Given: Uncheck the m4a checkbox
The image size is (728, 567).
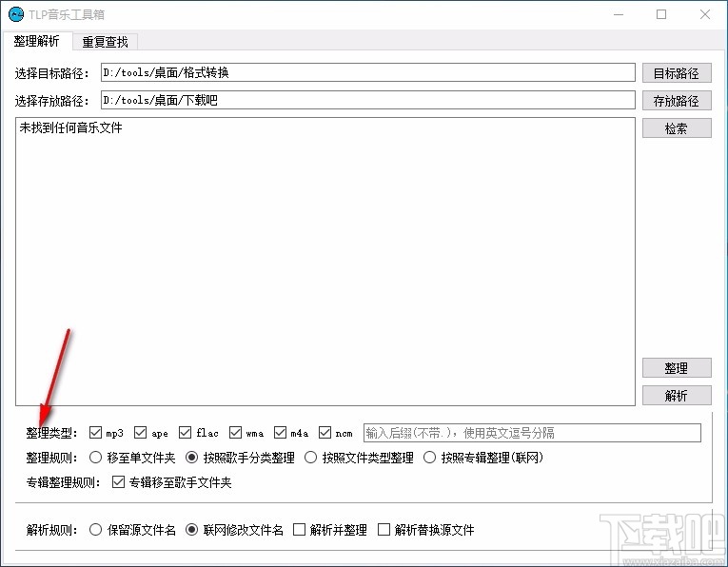Looking at the screenshot, I should (280, 433).
